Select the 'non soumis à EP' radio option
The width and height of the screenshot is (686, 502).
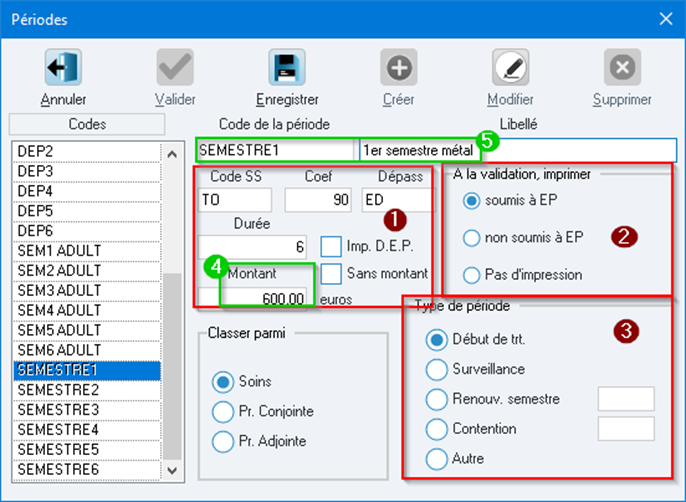pos(472,238)
